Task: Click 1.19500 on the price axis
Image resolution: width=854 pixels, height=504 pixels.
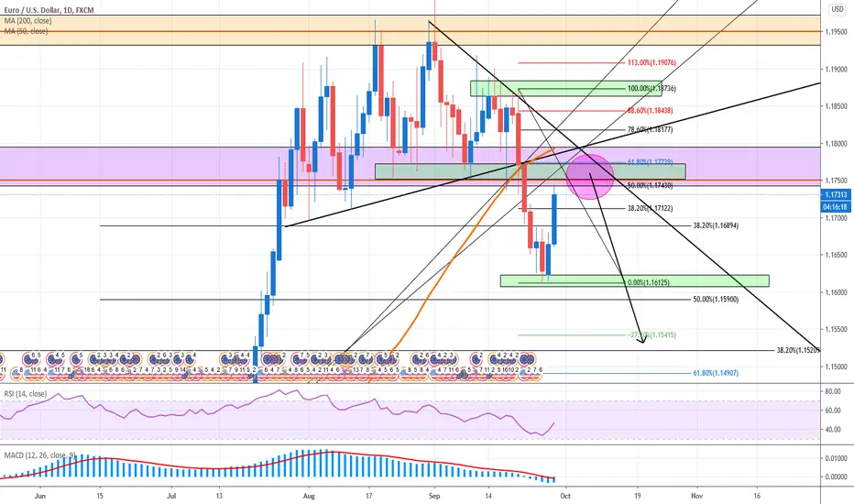Action: click(x=836, y=32)
